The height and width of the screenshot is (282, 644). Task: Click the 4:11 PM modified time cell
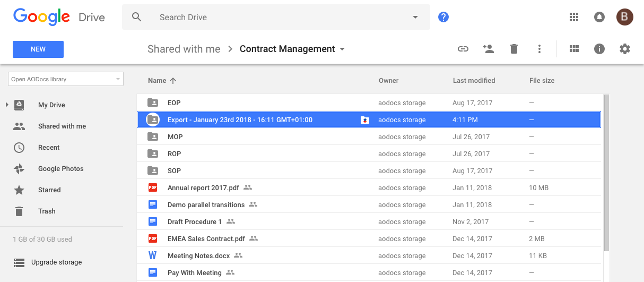point(465,120)
